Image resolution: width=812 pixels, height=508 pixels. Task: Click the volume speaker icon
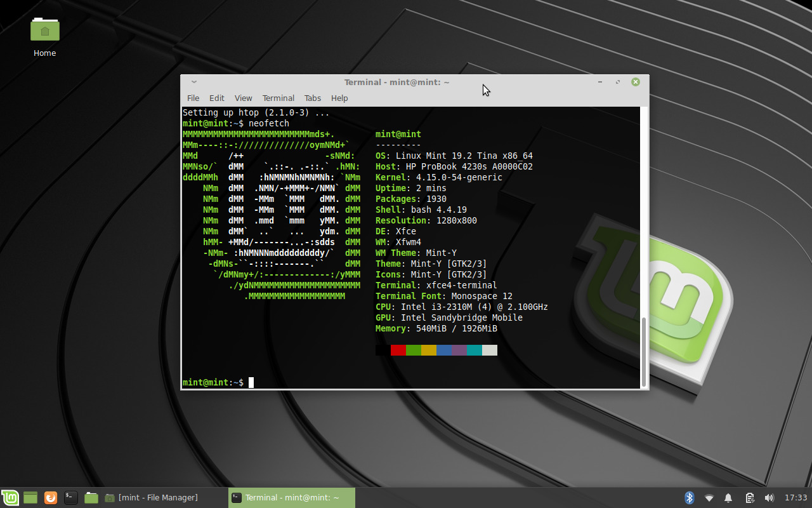[x=769, y=498]
